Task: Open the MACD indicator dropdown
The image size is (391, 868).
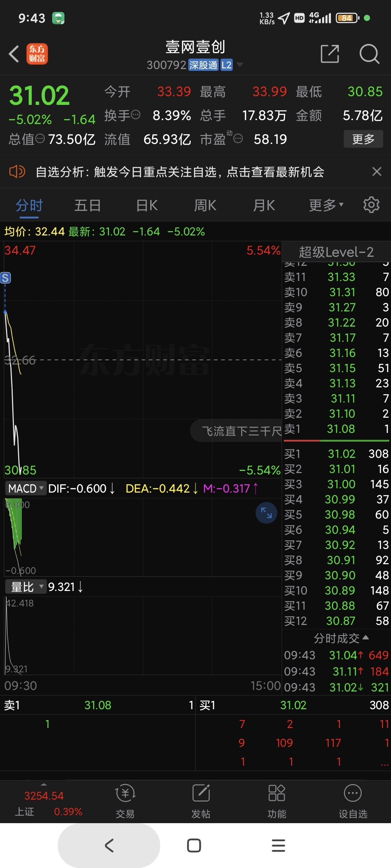Action: pyautogui.click(x=26, y=488)
